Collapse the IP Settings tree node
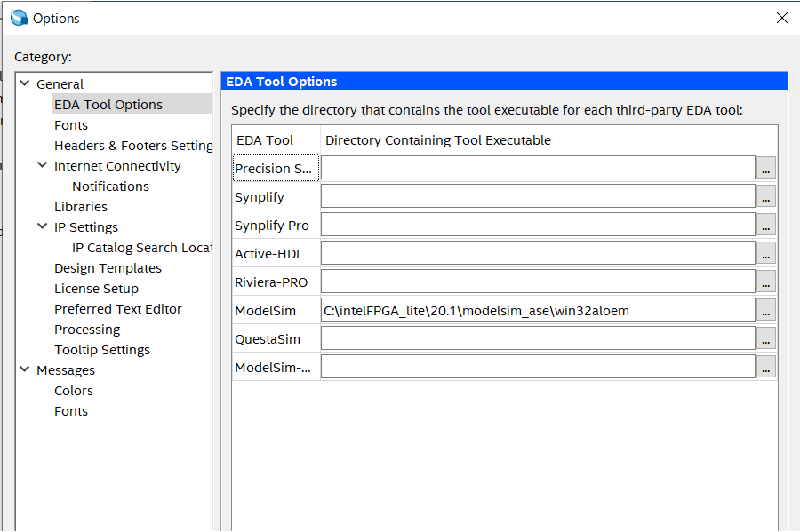This screenshot has height=532, width=800. [x=42, y=227]
